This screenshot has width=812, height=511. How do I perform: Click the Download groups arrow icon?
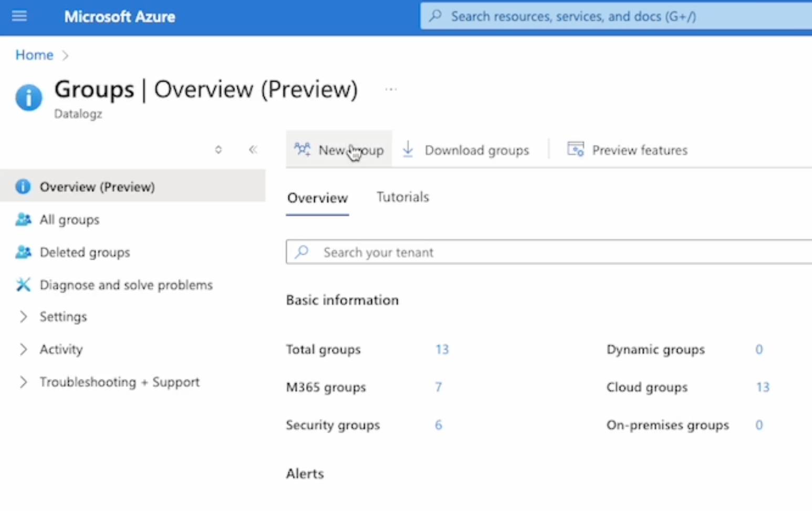coord(408,150)
